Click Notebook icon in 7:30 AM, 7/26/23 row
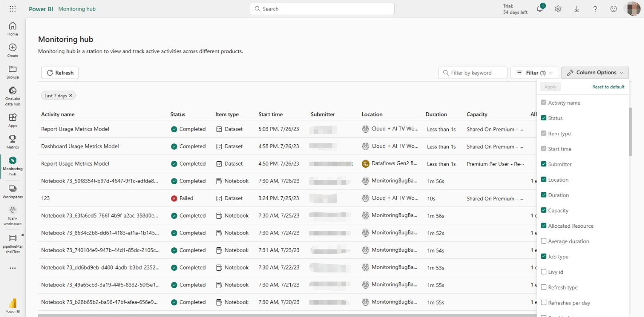 click(219, 181)
